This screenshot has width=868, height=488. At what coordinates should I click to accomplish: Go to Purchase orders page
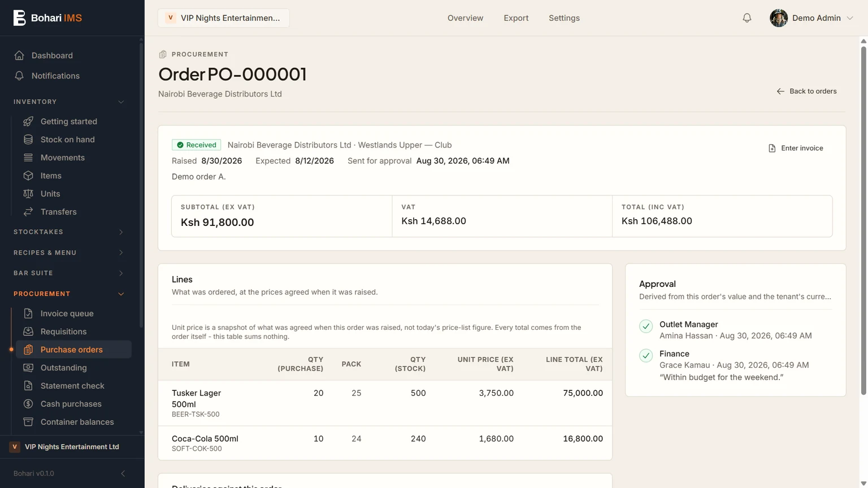coord(73,350)
